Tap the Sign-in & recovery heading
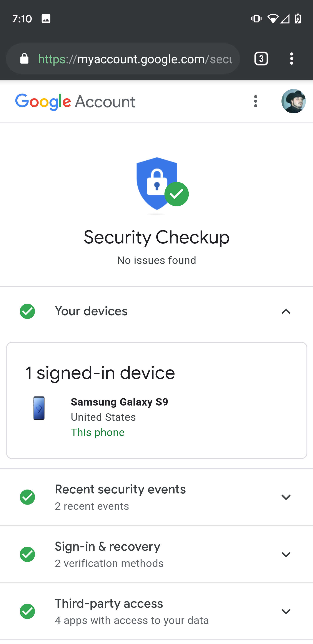The width and height of the screenshot is (313, 644). coord(107,547)
